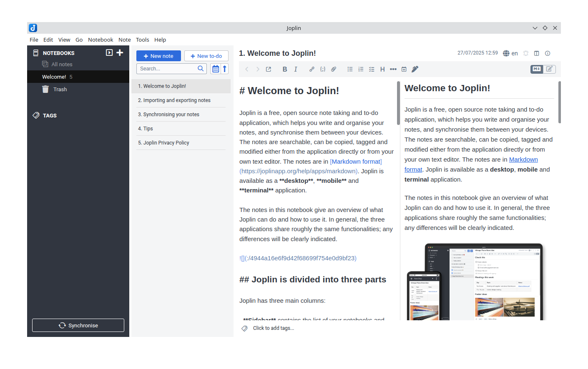Open note in external editor
This screenshot has height=369, width=588.
click(269, 69)
